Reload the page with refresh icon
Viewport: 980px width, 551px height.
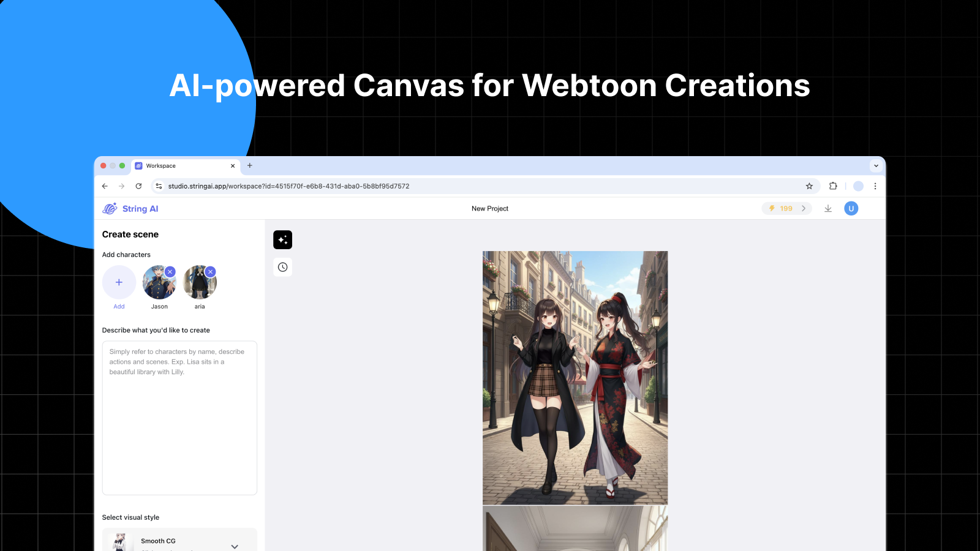click(x=138, y=186)
